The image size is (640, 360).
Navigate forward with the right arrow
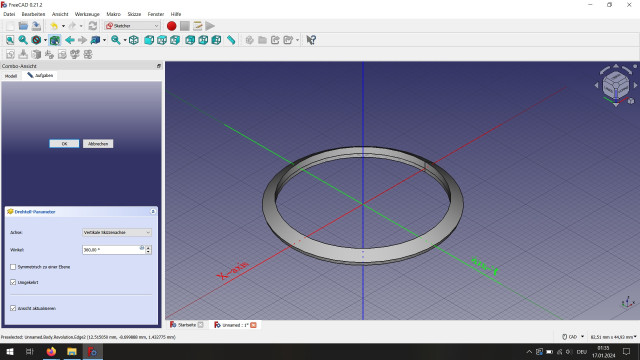82,40
